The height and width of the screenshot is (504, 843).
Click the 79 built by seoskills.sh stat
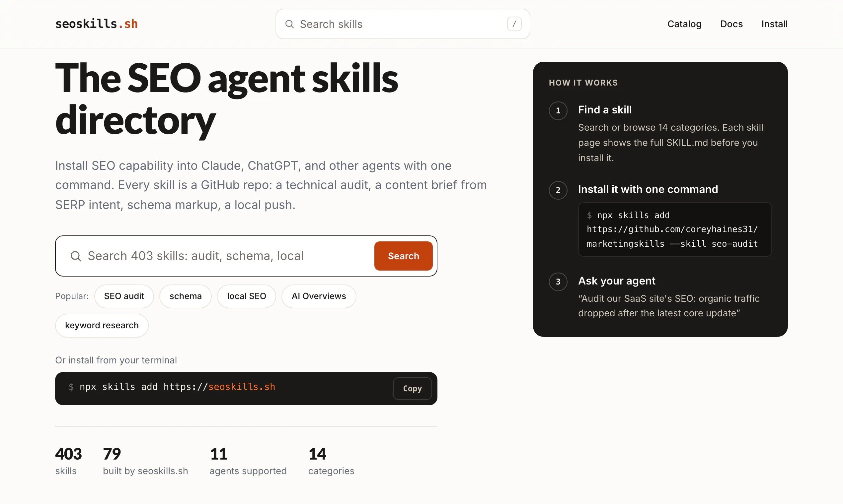point(145,461)
